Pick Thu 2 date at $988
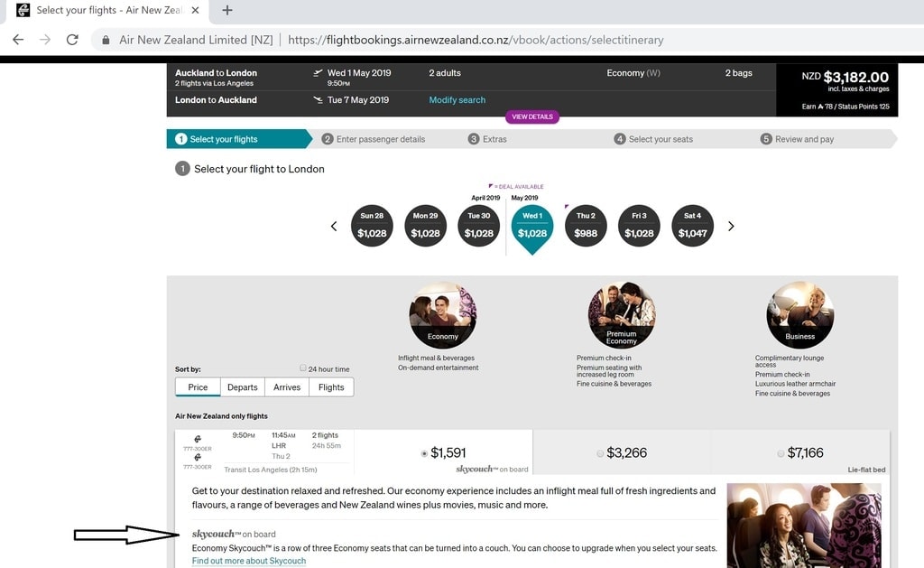 pyautogui.click(x=586, y=226)
